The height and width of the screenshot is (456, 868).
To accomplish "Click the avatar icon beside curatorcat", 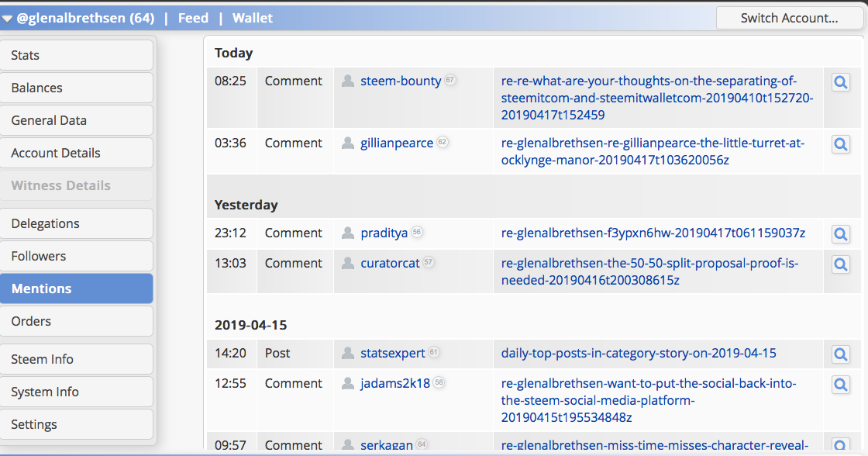I will tap(348, 263).
